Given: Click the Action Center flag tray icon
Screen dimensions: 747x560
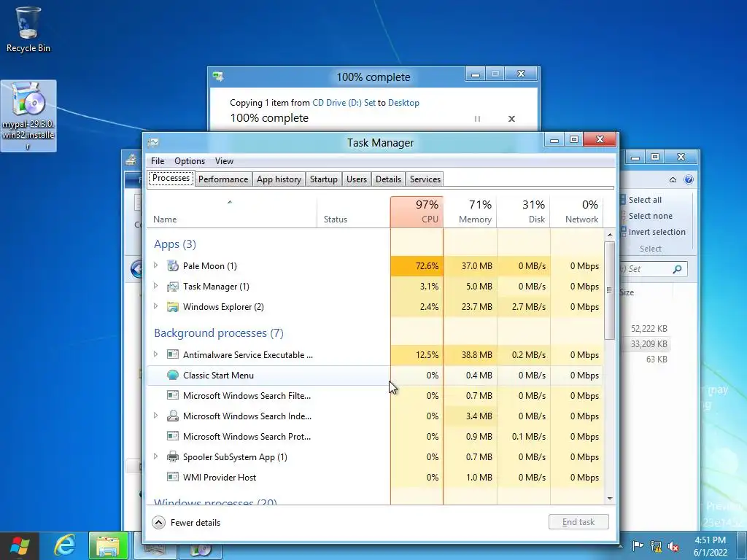Looking at the screenshot, I should coord(638,545).
